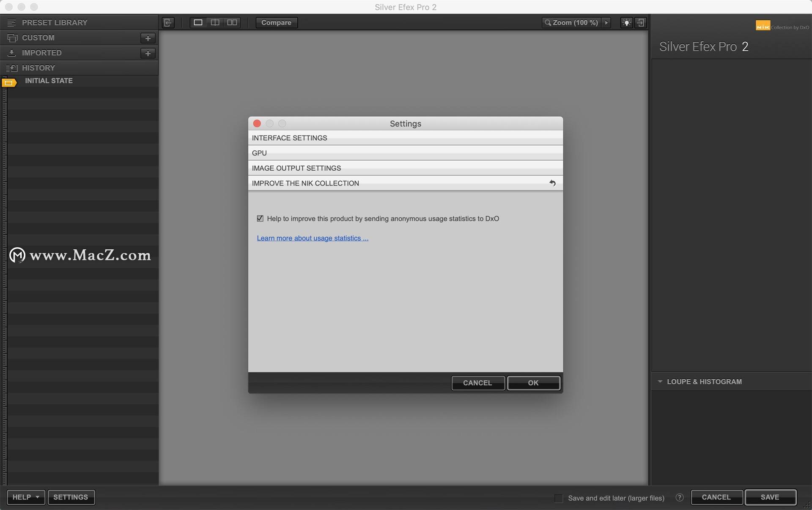
Task: Select single image view icon
Action: pos(198,22)
